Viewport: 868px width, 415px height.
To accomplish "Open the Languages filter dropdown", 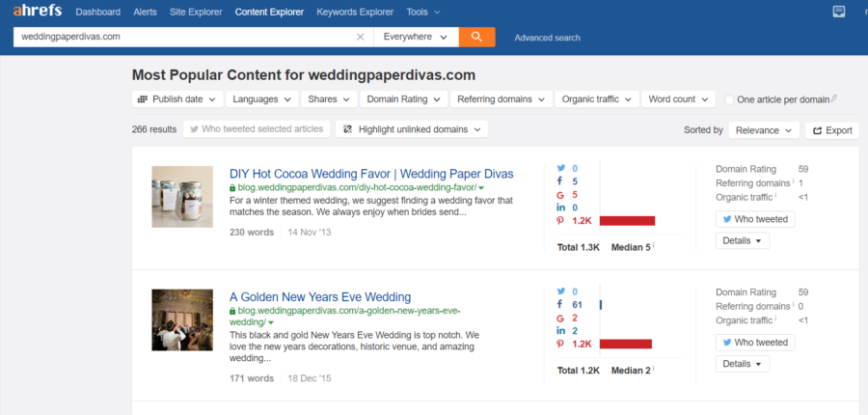I will pos(261,99).
